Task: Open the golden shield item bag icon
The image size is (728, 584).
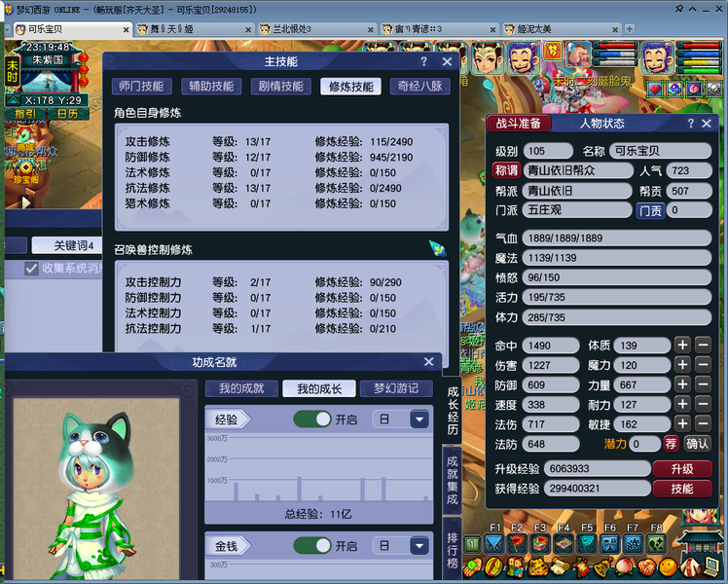Action: point(494,566)
